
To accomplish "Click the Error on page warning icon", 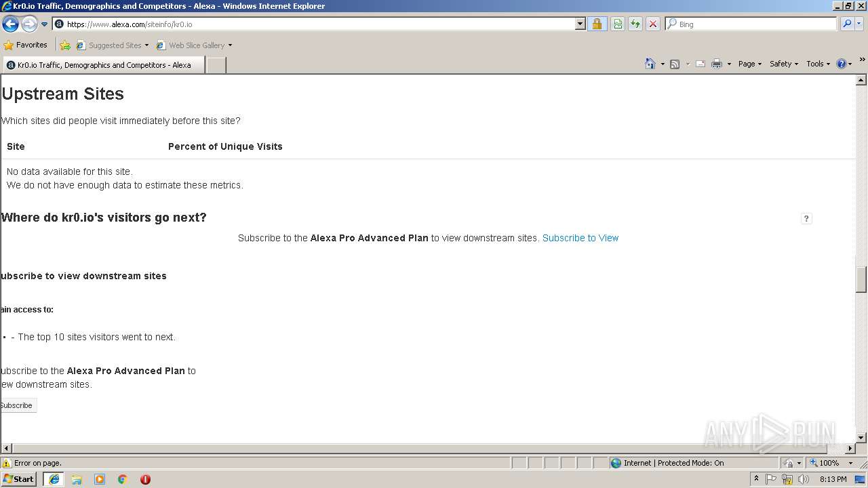I will pyautogui.click(x=7, y=464).
